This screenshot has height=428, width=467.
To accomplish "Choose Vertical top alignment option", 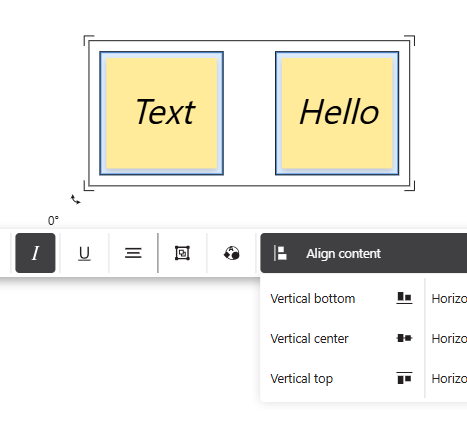I will click(x=342, y=378).
